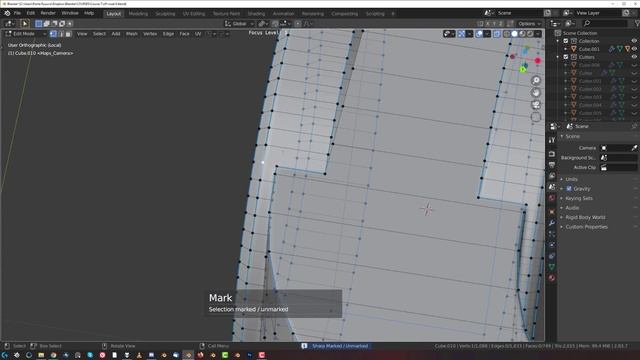Open the File menu
This screenshot has height=360, width=640.
[x=17, y=13]
